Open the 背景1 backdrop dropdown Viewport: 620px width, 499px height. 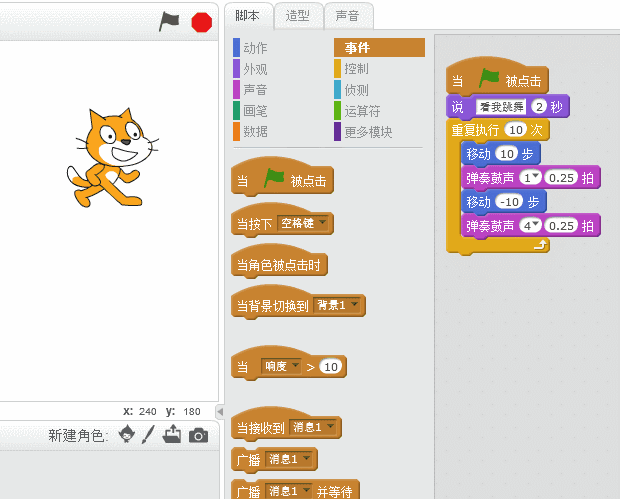pos(336,305)
